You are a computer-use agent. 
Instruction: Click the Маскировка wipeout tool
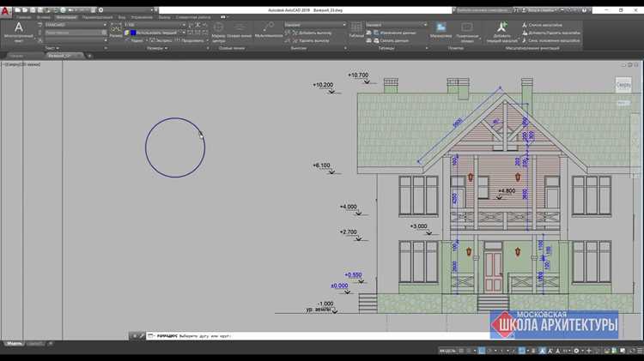440,30
